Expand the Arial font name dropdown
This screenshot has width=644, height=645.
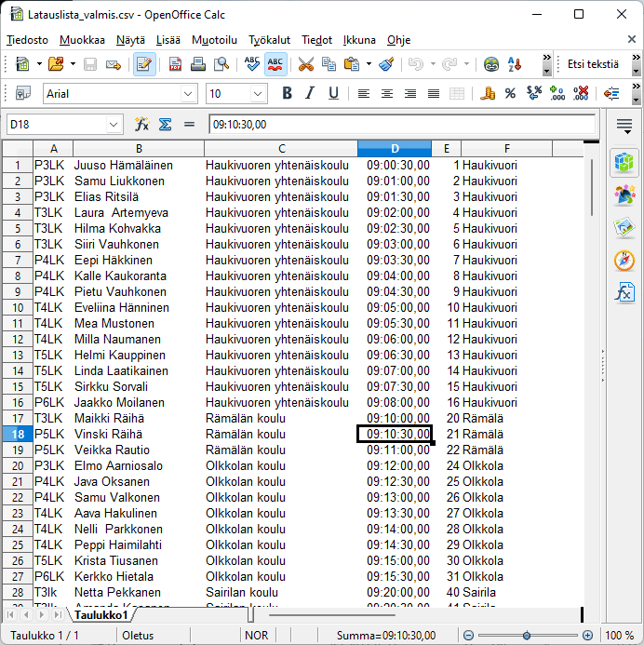[188, 94]
